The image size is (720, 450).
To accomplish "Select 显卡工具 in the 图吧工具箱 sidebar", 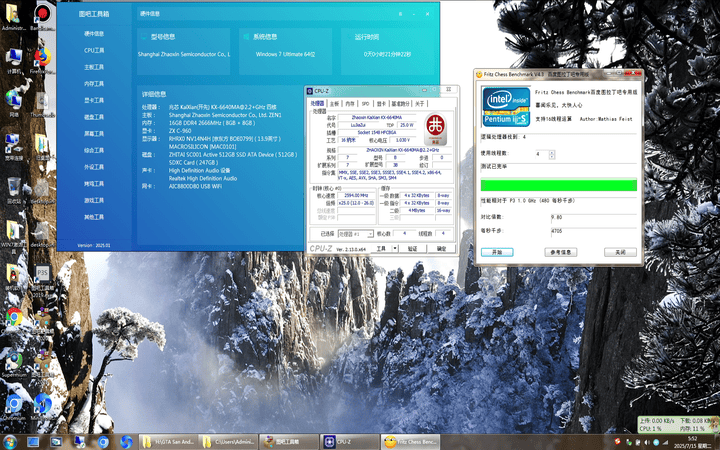I will (94, 100).
